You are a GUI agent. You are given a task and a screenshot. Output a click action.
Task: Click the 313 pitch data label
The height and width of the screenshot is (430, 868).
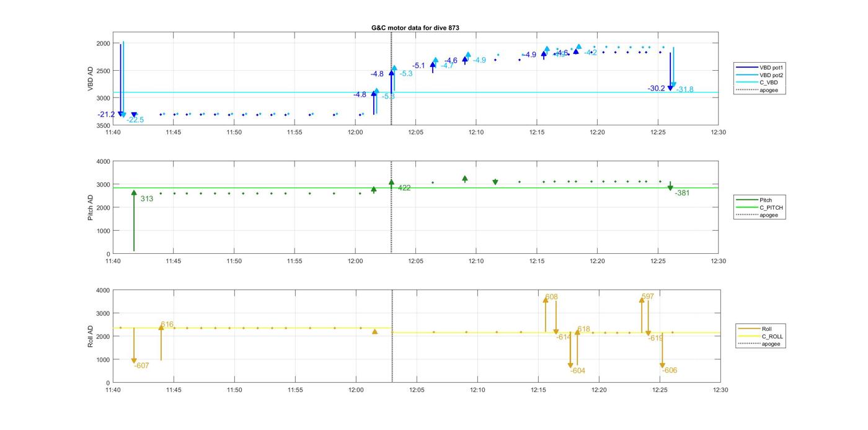click(147, 199)
